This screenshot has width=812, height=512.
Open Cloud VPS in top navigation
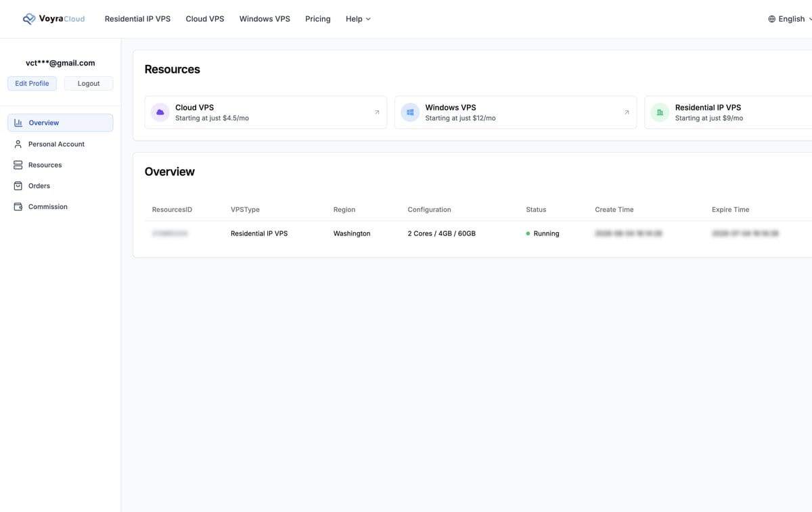click(x=205, y=19)
